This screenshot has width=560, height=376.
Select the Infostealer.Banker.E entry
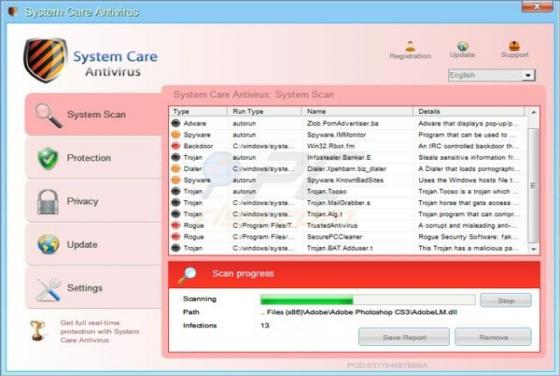(x=339, y=157)
